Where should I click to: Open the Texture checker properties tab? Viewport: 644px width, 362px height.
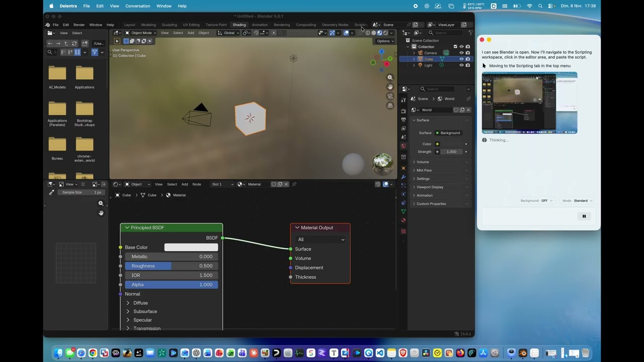click(404, 231)
